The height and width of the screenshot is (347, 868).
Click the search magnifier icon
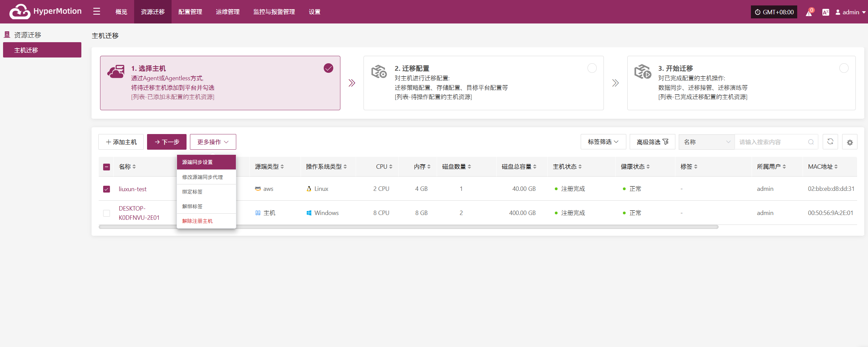(x=811, y=142)
